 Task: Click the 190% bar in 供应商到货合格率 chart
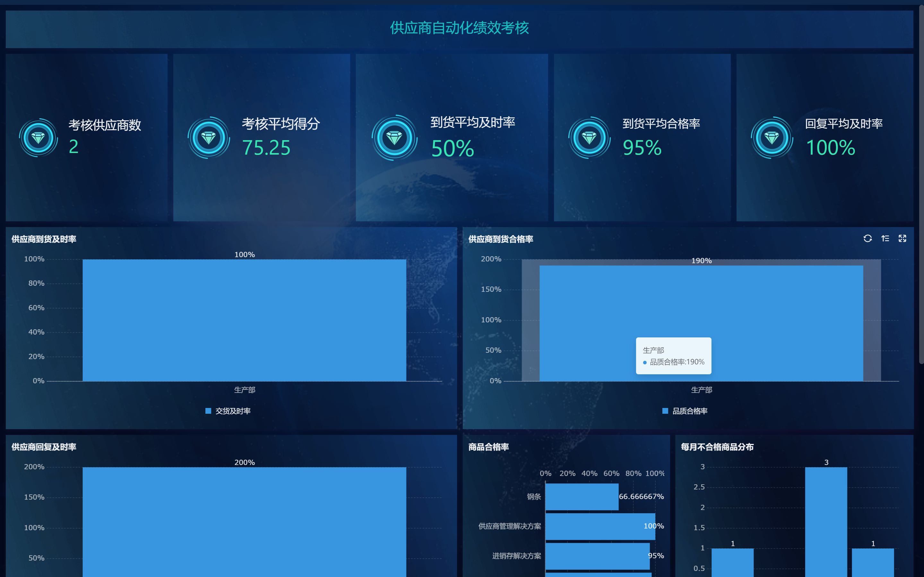[x=701, y=305]
